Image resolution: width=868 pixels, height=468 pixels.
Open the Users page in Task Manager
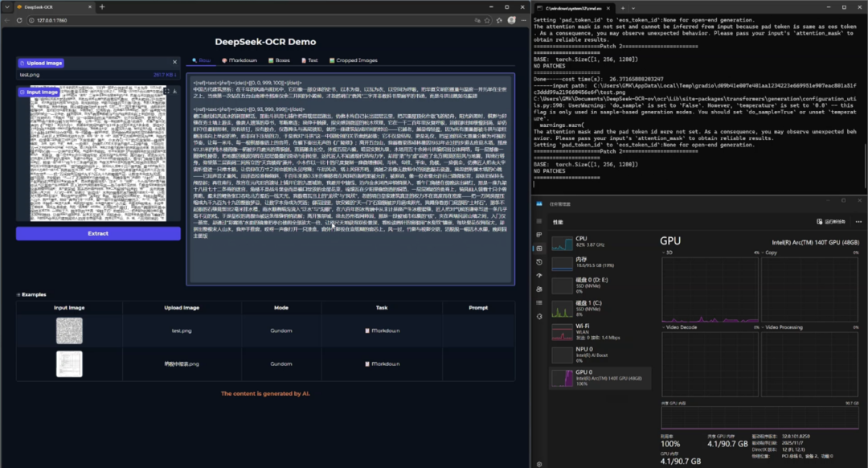pos(539,289)
